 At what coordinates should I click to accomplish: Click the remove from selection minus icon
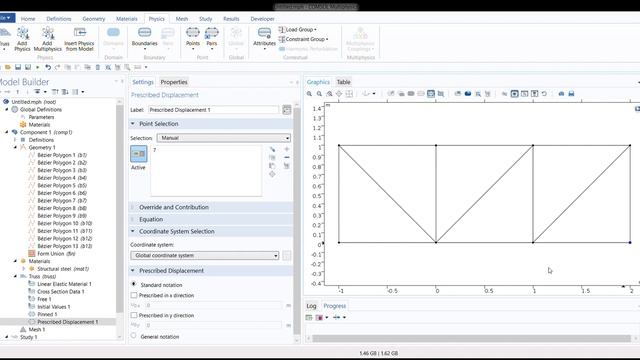point(287,157)
